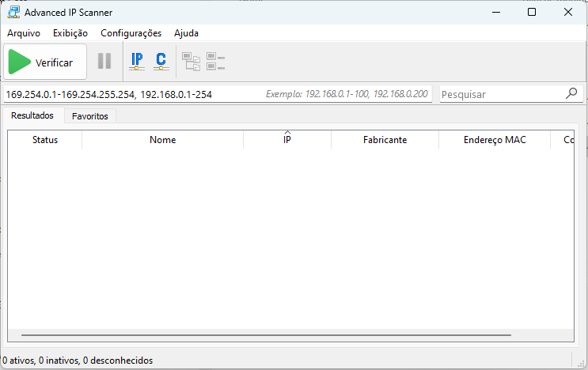Switch to the Resultados tab

[32, 115]
